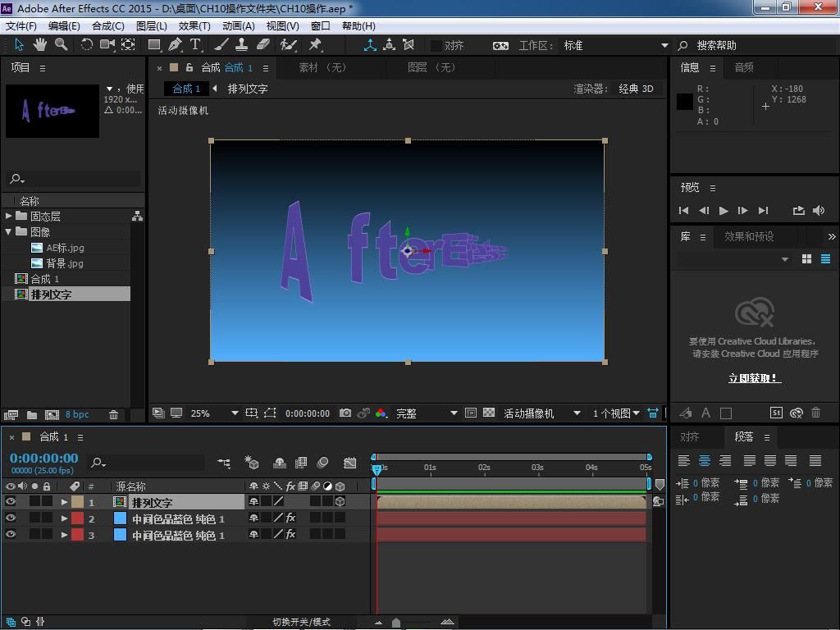Image resolution: width=840 pixels, height=630 pixels.
Task: Open the 文件(F) menu
Action: 21,25
